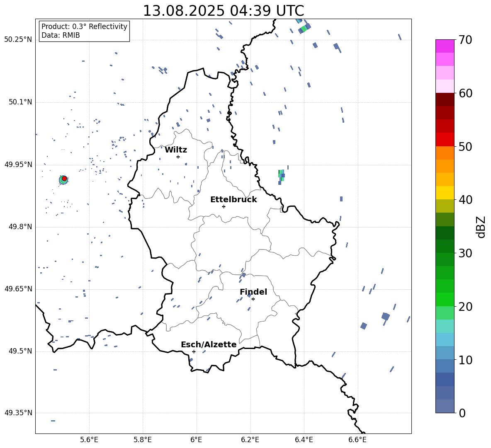Screen dimensions: 491x448
Task: Pick the yellow swatch above 40
Action: point(445,193)
